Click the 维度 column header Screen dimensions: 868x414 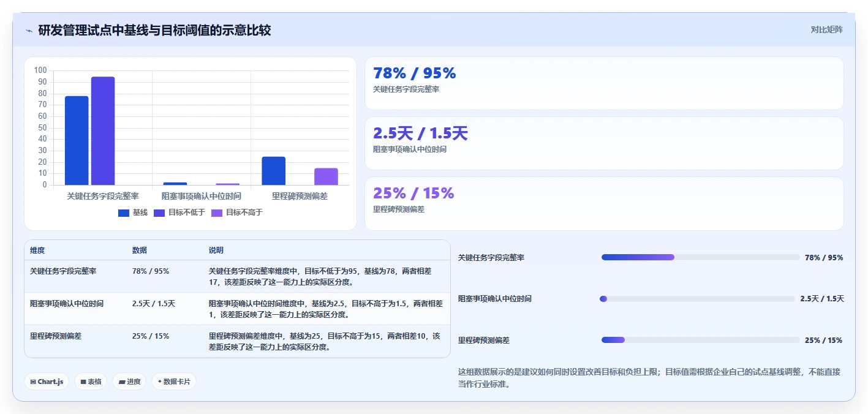pyautogui.click(x=37, y=250)
